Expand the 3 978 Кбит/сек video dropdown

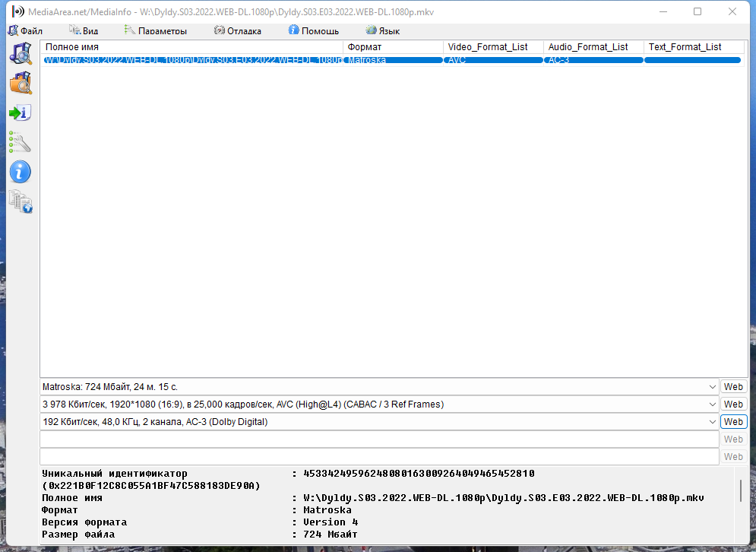tap(712, 404)
